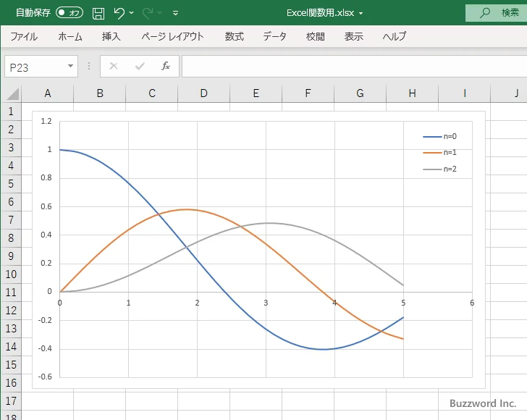Click the formula bar Enter checkmark icon
The width and height of the screenshot is (527, 420).
coord(140,66)
